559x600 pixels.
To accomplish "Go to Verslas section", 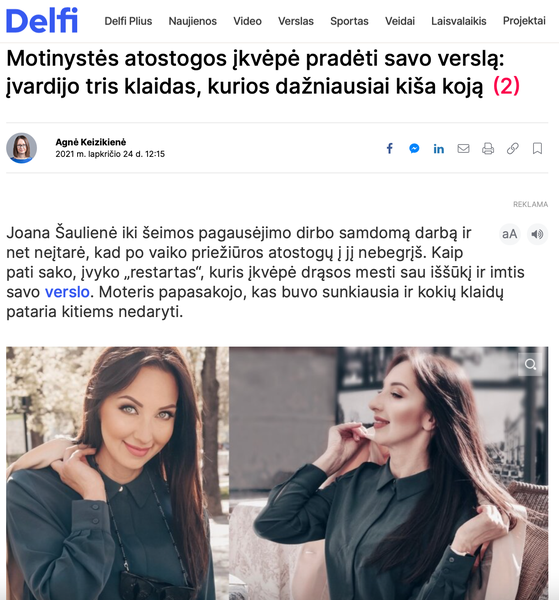I will pyautogui.click(x=296, y=21).
